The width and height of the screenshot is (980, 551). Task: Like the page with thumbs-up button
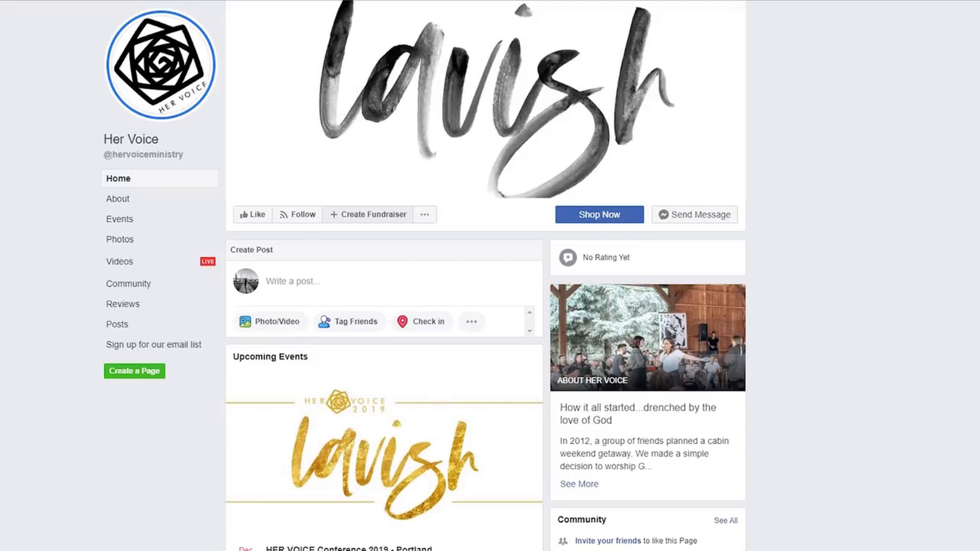(253, 215)
